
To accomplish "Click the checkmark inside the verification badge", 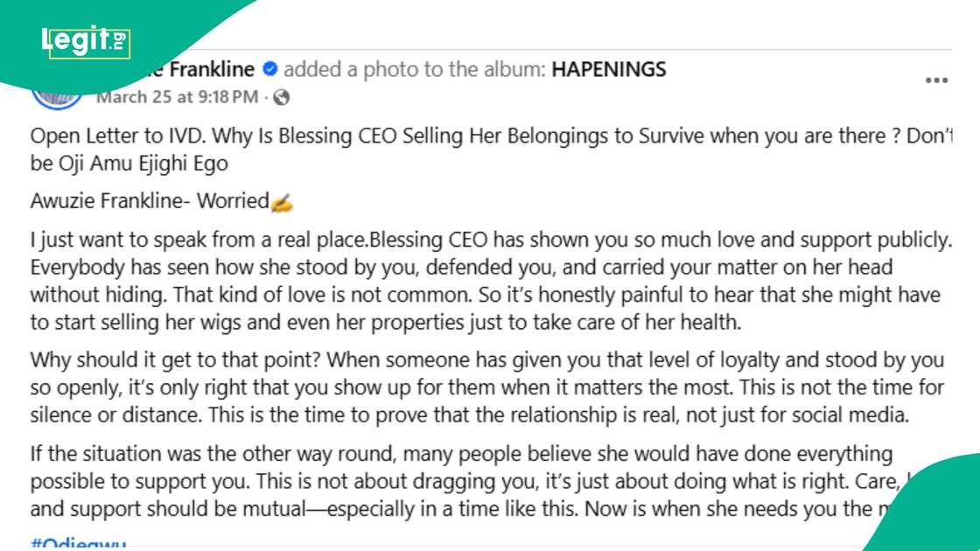I will (x=269, y=69).
